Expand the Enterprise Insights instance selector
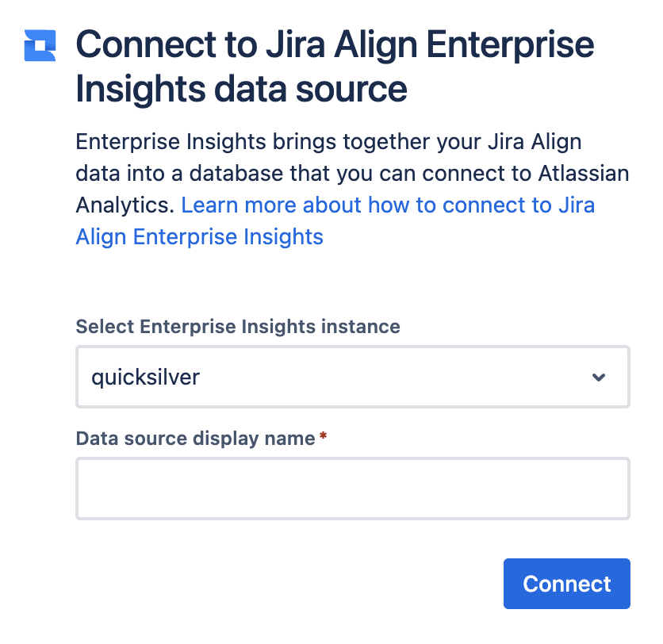The height and width of the screenshot is (644, 663). coord(353,378)
